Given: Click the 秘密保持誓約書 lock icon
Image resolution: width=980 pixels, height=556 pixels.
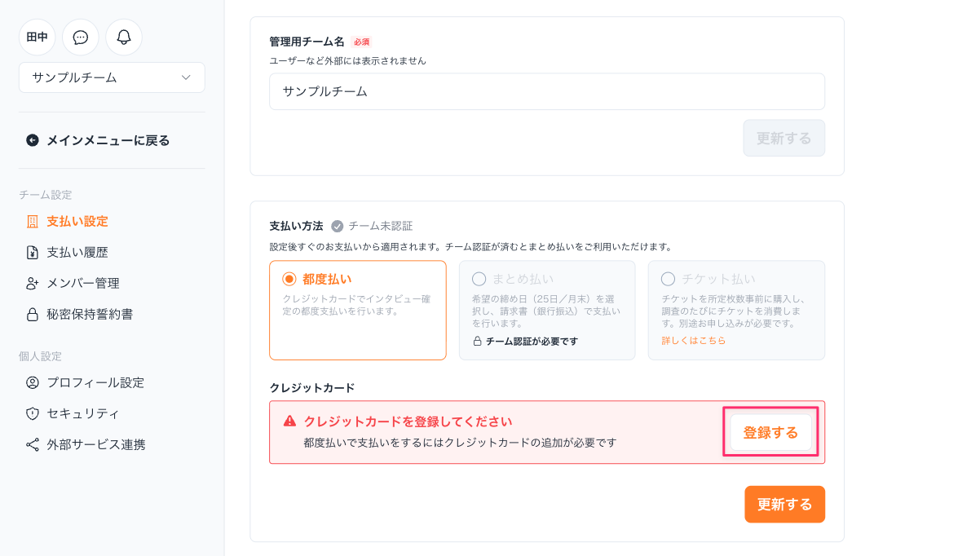Looking at the screenshot, I should click(x=33, y=315).
